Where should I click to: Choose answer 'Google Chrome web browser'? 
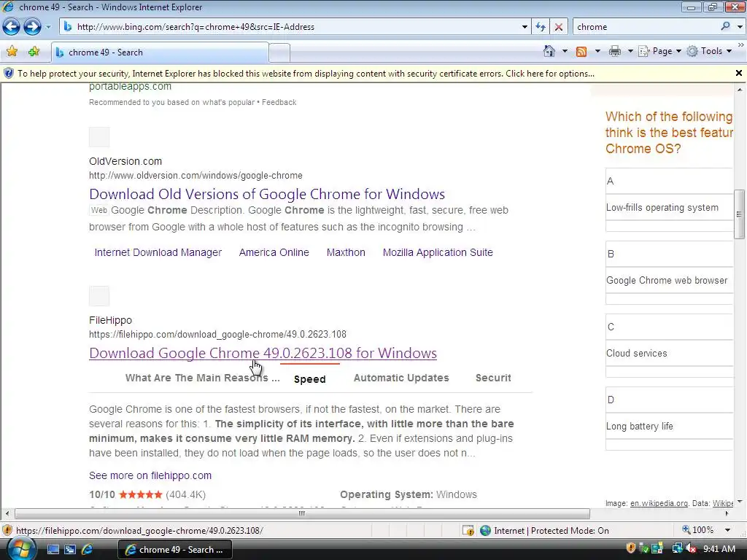[669, 280]
